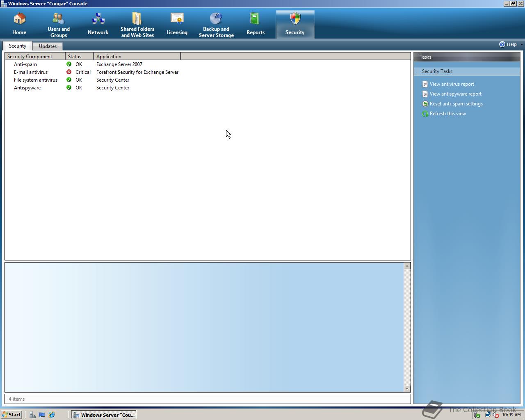Open the Help menu
The width and height of the screenshot is (525, 420).
click(x=508, y=44)
